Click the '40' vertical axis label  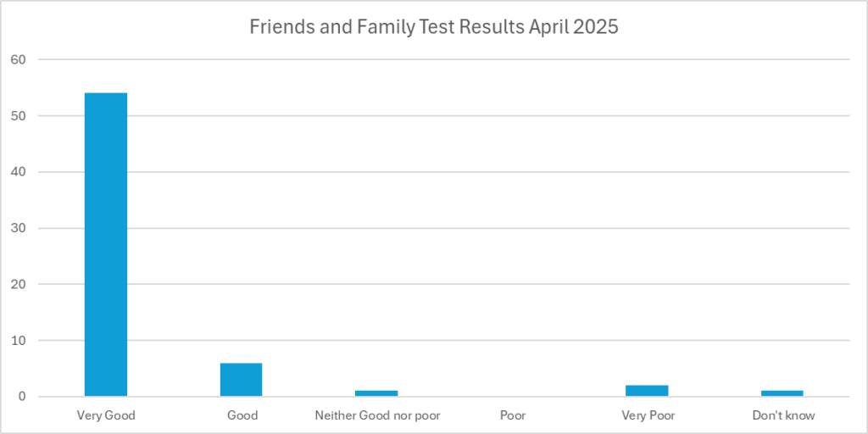click(19, 172)
